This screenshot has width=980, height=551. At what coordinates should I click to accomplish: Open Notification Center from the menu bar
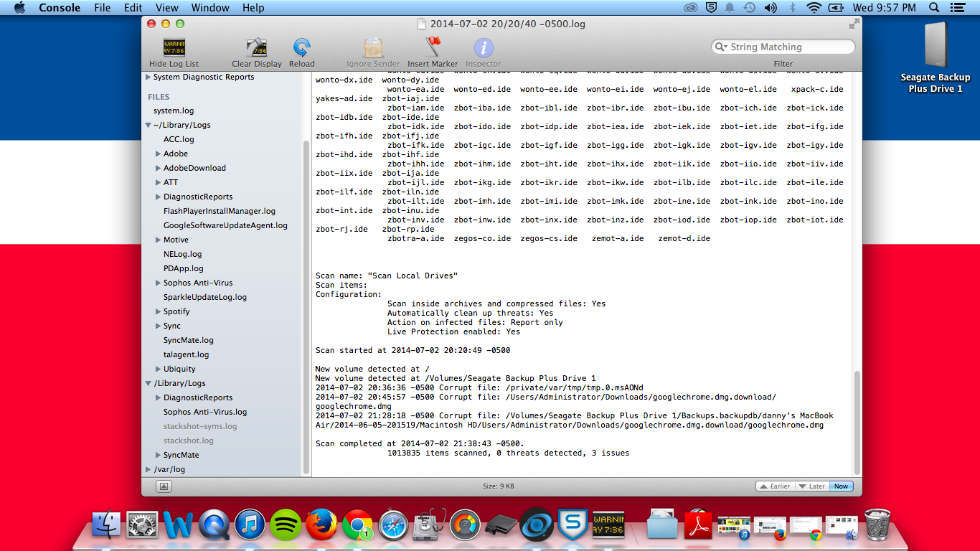tap(959, 8)
